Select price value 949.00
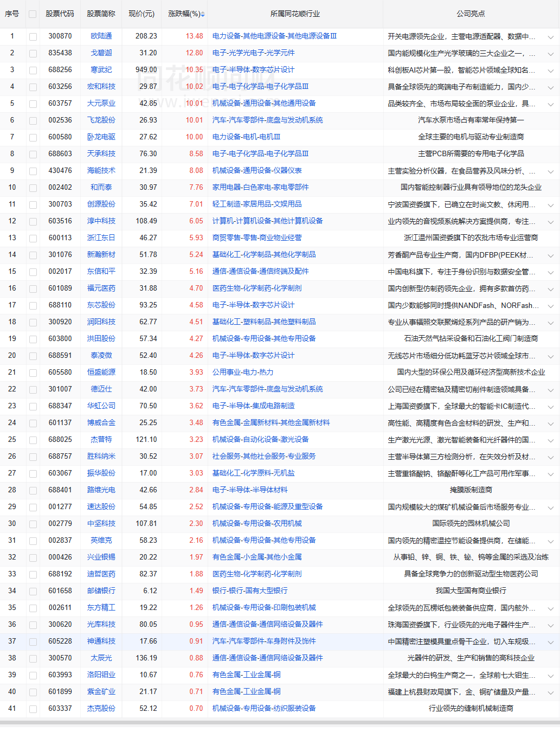 (x=146, y=69)
